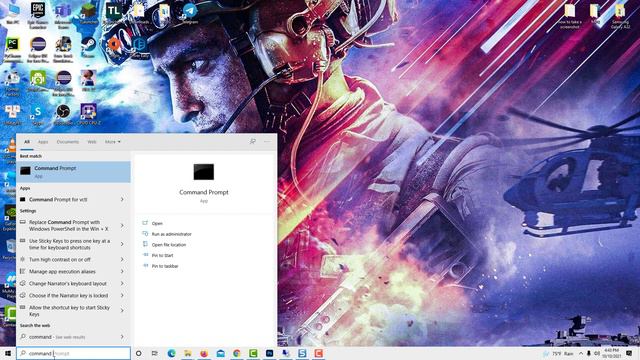Viewport: 640px width, 360px height.
Task: Click the taskbar search input field
Action: [73, 353]
